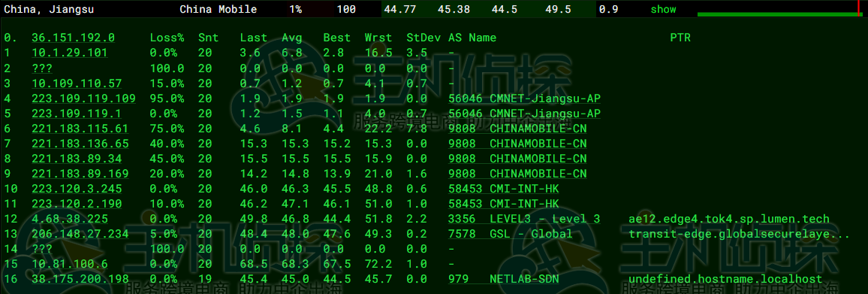This screenshot has width=868, height=294.
Task: Open AS 56046 CMNET-Jiangsu-AP link on hop 5
Action: pyautogui.click(x=524, y=113)
